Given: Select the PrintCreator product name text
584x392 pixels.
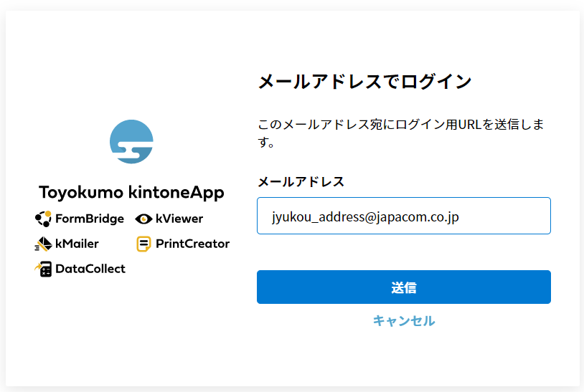Looking at the screenshot, I should pos(192,244).
